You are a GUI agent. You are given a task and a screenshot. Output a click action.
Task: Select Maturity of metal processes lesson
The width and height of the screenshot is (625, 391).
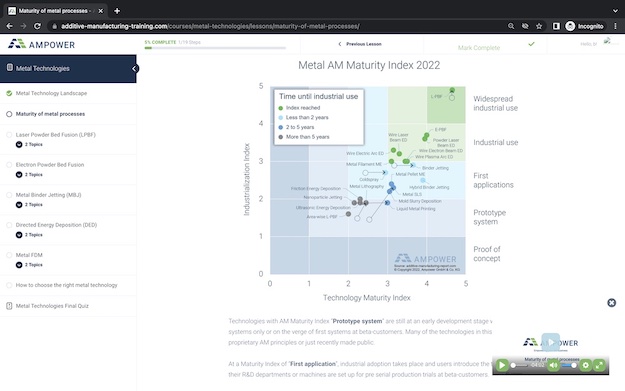coord(50,114)
